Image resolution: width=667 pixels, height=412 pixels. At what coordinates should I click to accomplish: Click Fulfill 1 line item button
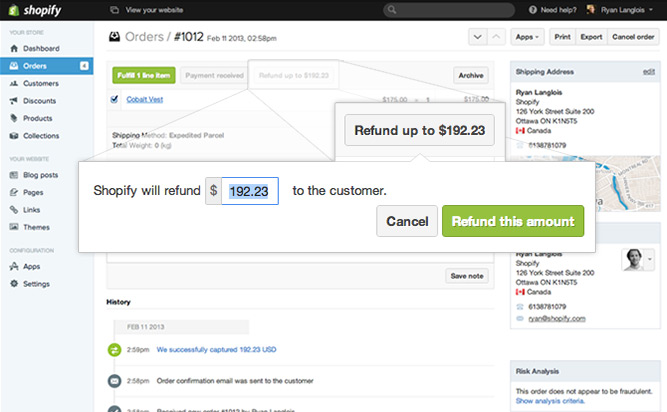click(x=144, y=75)
